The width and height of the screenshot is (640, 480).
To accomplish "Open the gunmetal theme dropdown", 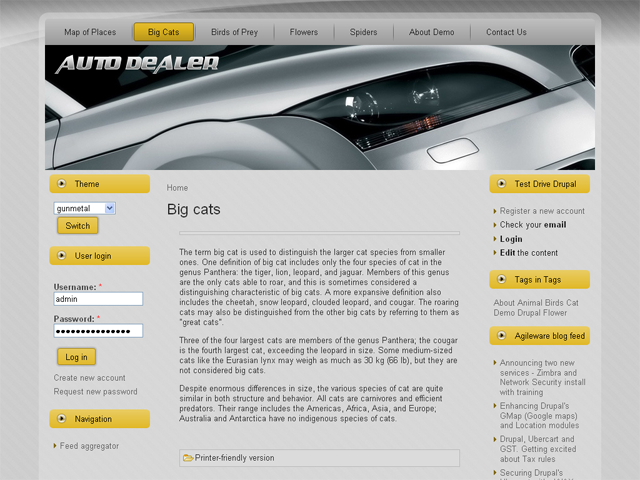I will click(x=85, y=208).
